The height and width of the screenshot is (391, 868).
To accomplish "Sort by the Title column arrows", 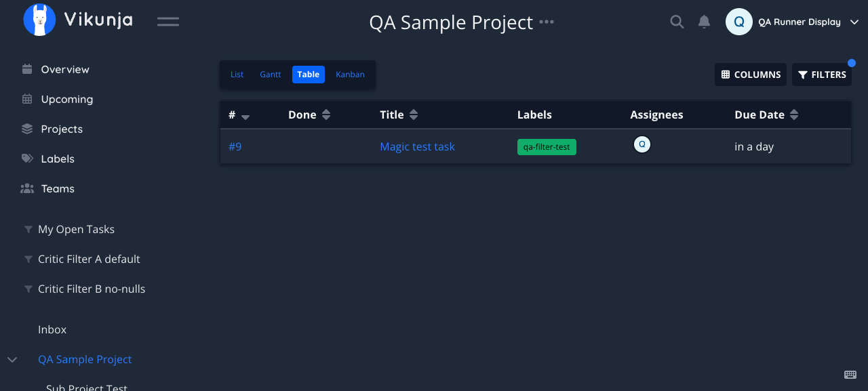I will 414,115.
